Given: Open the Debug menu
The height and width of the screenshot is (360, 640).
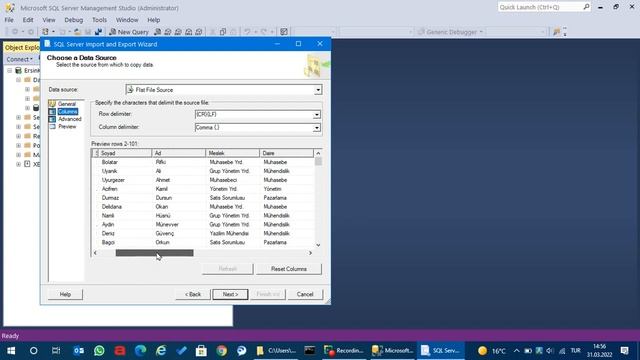Looking at the screenshot, I should tap(73, 20).
